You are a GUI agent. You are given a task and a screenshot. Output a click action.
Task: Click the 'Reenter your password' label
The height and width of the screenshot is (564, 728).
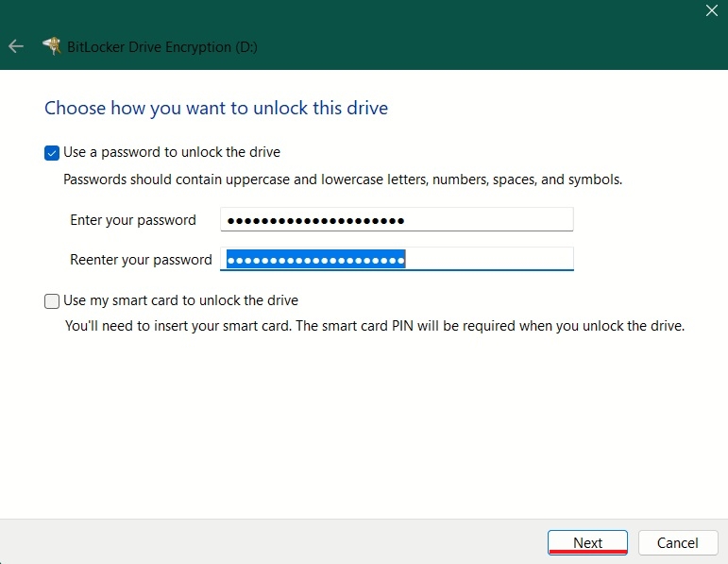tap(141, 260)
